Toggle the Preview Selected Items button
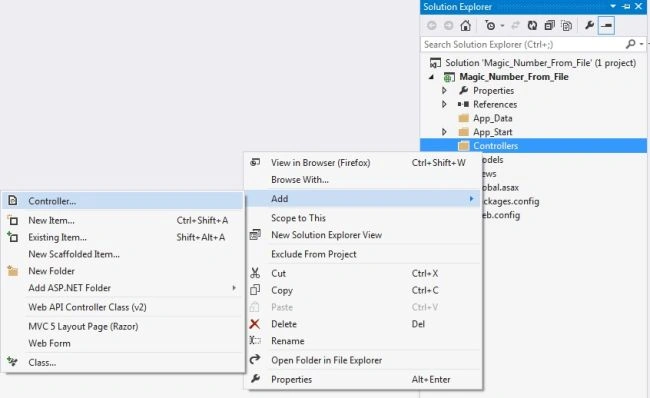Image resolution: width=650 pixels, height=398 pixels. coord(606,26)
